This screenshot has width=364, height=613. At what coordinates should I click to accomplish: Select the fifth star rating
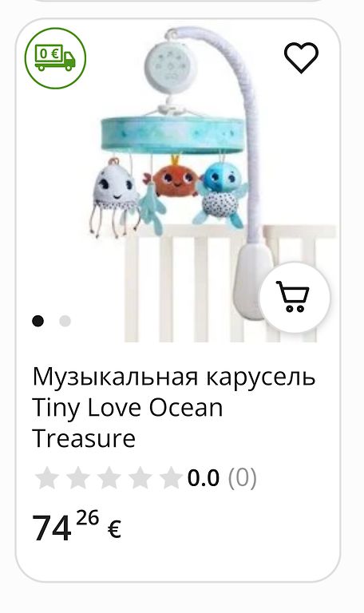tap(172, 478)
